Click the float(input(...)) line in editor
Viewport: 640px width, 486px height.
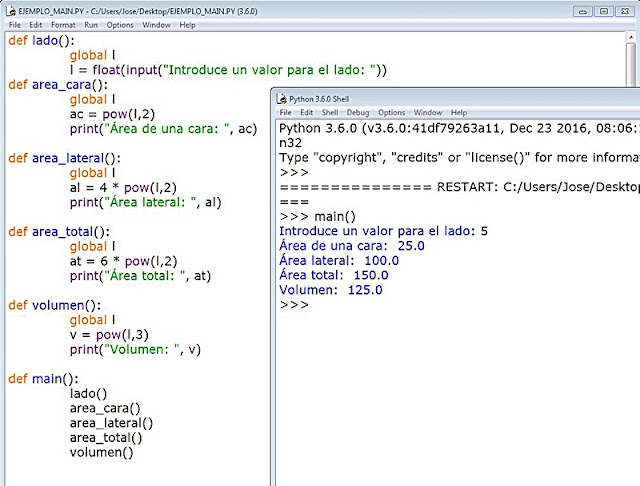click(x=228, y=70)
